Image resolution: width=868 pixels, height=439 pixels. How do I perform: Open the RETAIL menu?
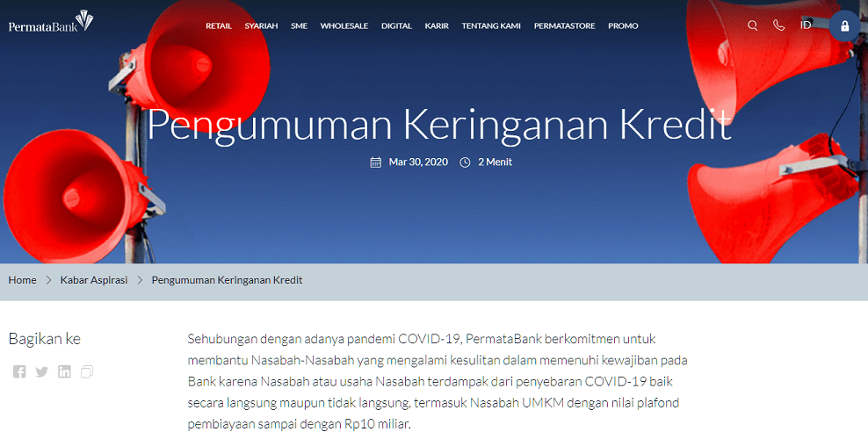tap(219, 26)
